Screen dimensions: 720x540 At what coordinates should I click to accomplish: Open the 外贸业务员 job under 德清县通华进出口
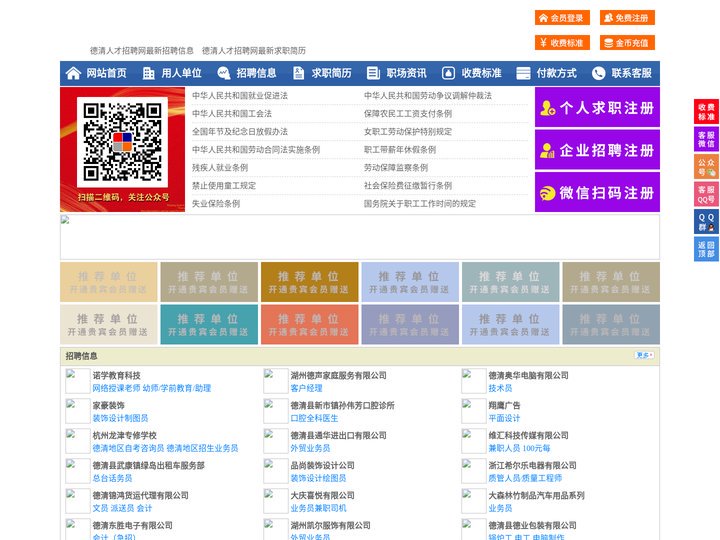pyautogui.click(x=310, y=448)
